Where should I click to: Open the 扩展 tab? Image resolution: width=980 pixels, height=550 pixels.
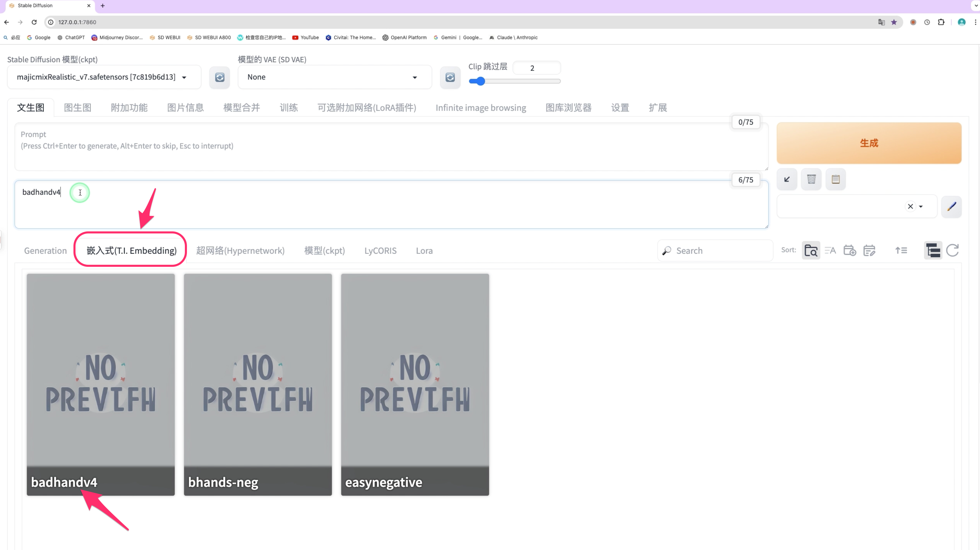tap(658, 108)
